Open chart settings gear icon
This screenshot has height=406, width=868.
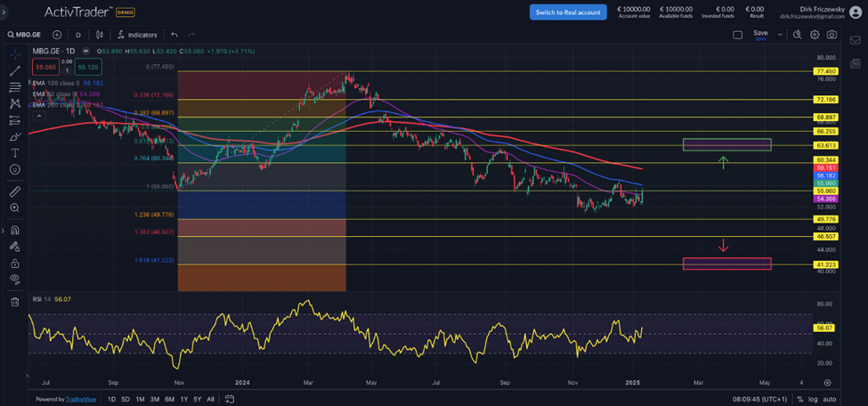tap(815, 35)
